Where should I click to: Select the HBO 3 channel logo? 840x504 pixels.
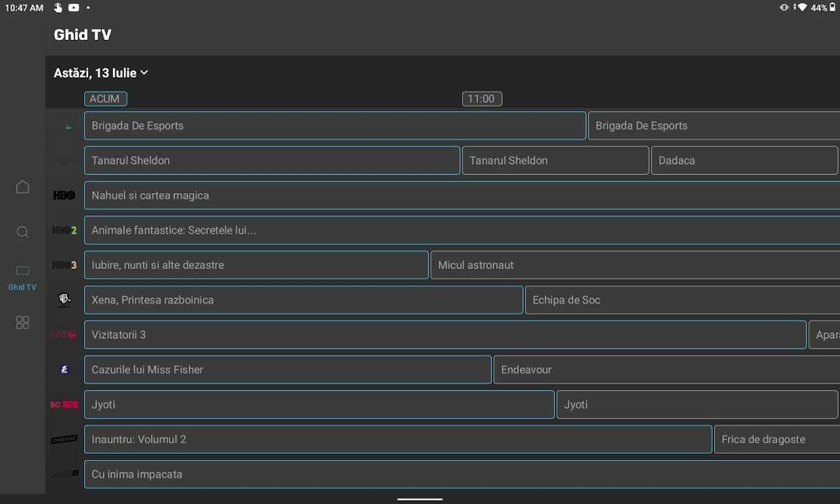(x=64, y=265)
